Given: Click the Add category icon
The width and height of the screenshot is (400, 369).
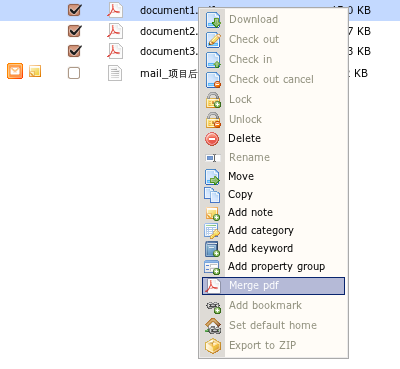Looking at the screenshot, I should pyautogui.click(x=212, y=231).
